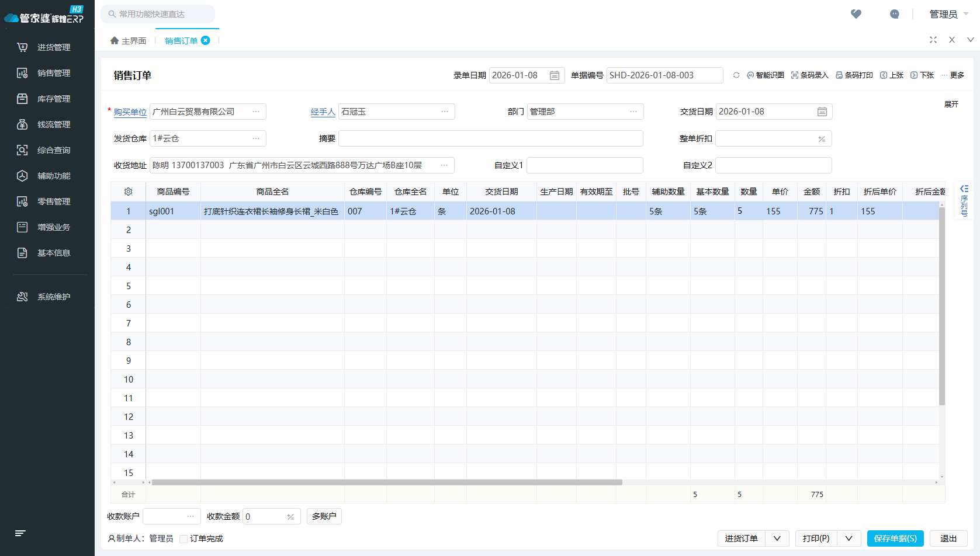Expand the 打印 dropdown arrow

click(849, 538)
